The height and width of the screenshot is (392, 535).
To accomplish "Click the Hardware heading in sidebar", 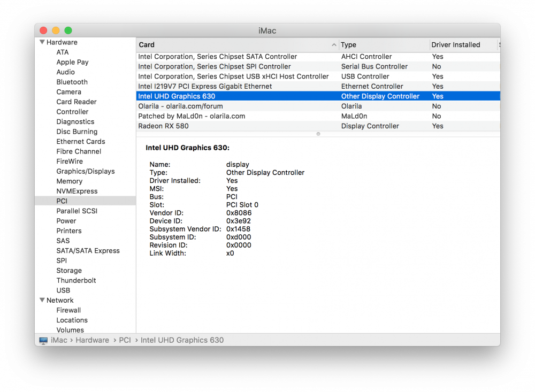I will coord(62,42).
